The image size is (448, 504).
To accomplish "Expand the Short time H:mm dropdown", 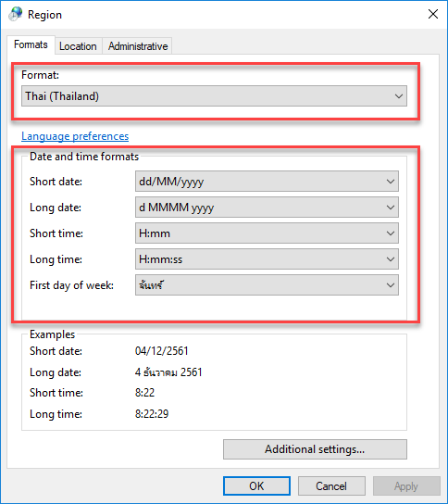I will [x=267, y=233].
